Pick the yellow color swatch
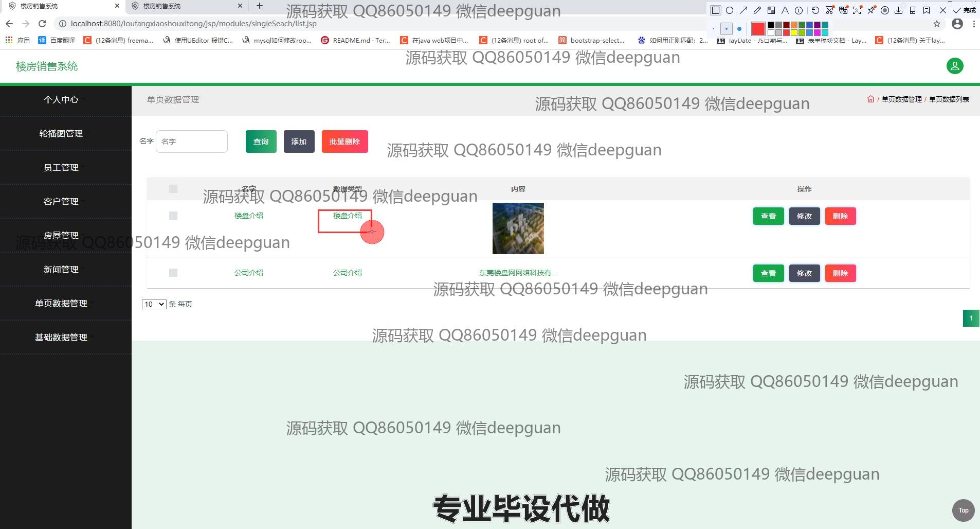This screenshot has height=529, width=980. [x=794, y=32]
